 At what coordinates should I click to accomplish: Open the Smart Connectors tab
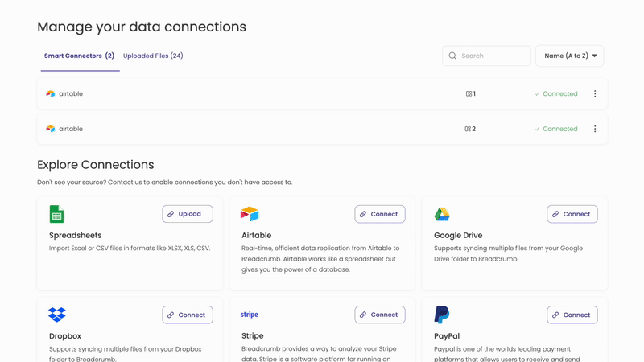coord(79,56)
